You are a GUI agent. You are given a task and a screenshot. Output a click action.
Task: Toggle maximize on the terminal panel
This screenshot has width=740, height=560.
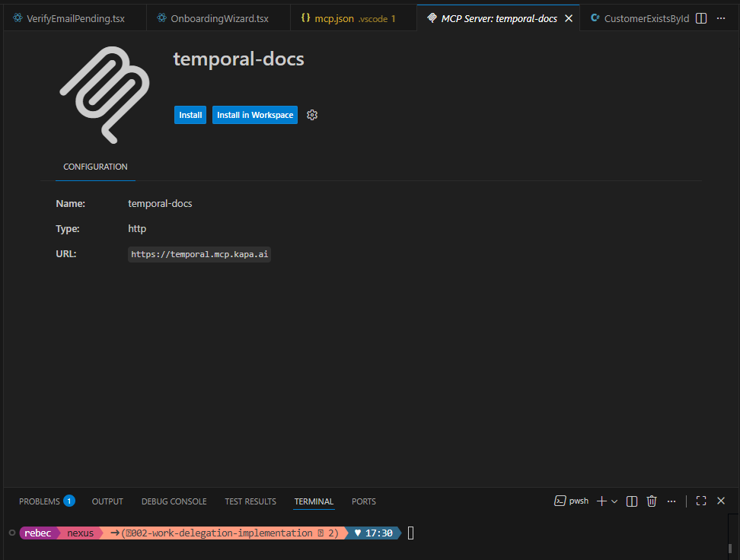click(x=700, y=501)
